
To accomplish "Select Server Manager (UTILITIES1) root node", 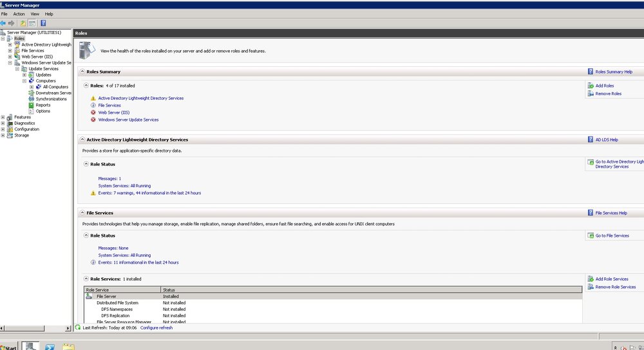I will 34,32.
